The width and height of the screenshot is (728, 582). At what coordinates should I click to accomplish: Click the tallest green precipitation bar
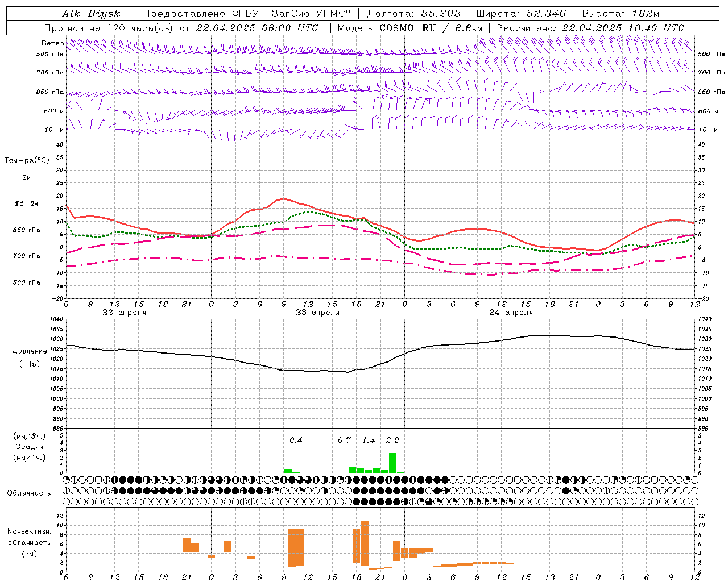[392, 463]
